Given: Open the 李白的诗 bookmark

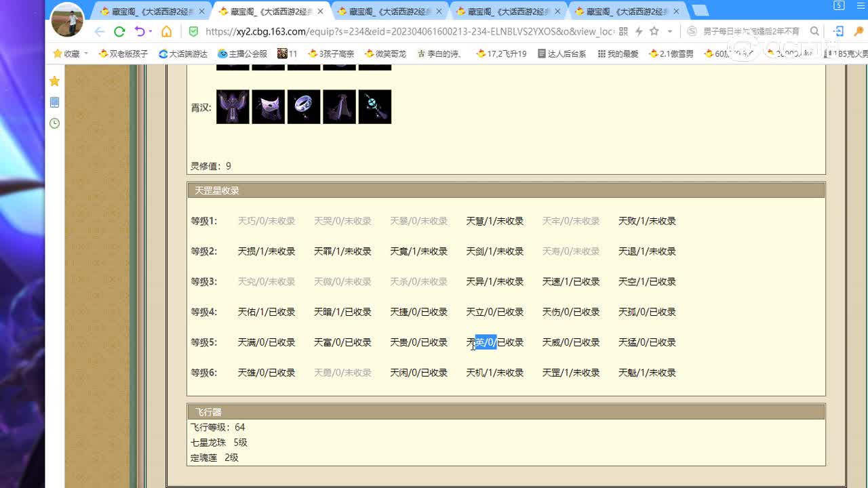Looking at the screenshot, I should [x=440, y=54].
